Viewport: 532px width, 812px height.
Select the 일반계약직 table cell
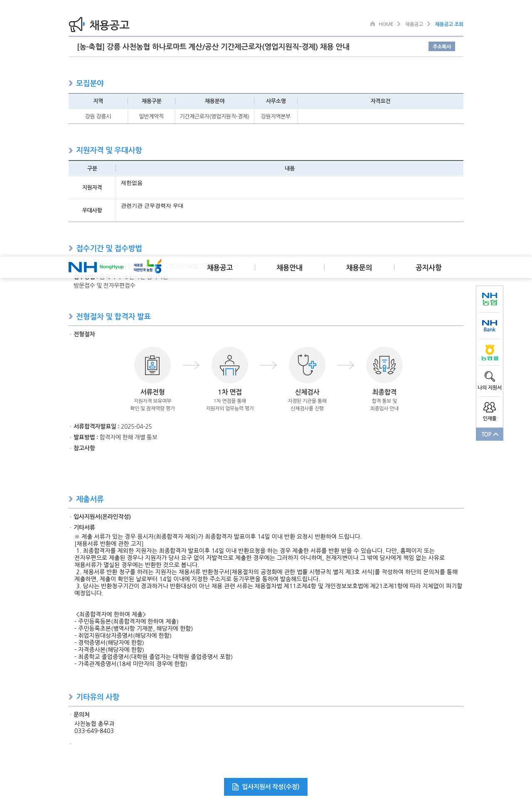151,116
